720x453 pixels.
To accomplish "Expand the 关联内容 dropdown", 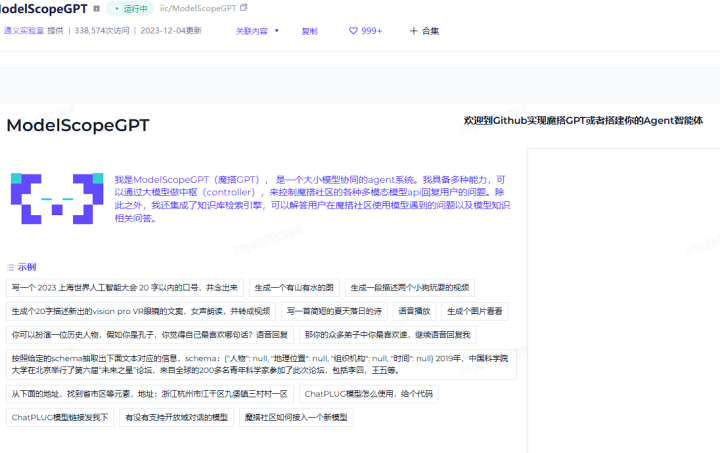I will pos(258,31).
